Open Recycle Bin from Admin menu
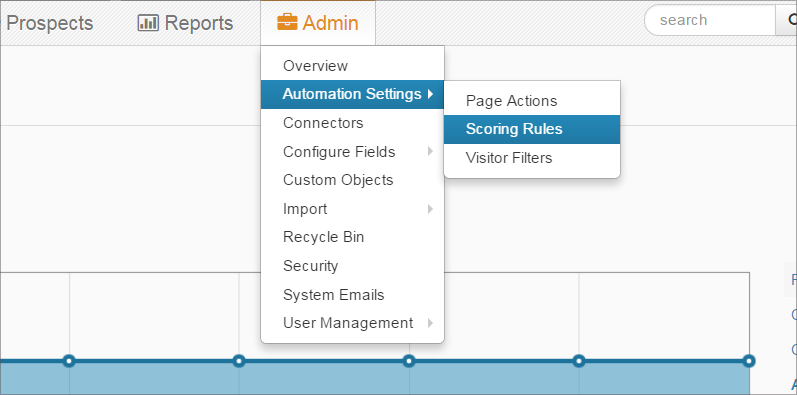The width and height of the screenshot is (797, 395). point(352,237)
